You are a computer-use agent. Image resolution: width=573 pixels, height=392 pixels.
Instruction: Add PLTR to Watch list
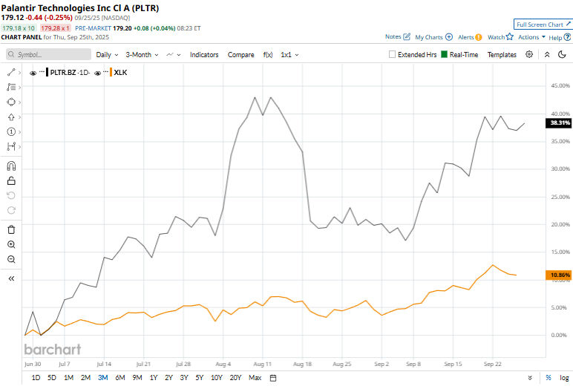(500, 37)
